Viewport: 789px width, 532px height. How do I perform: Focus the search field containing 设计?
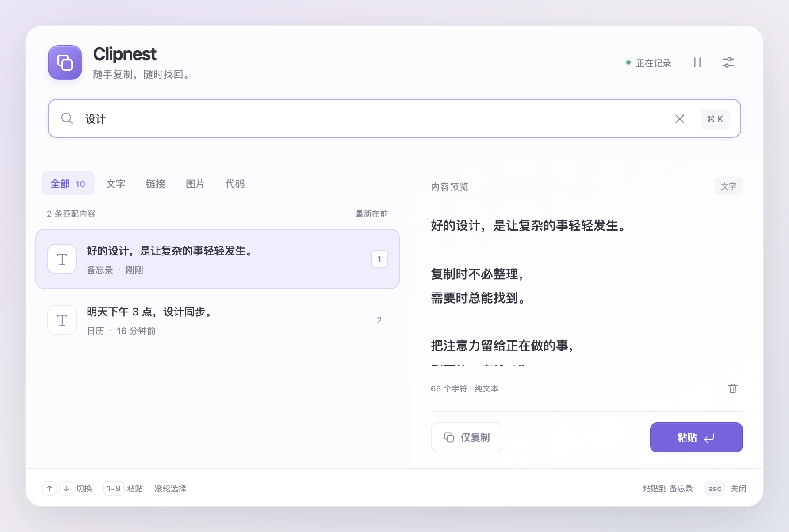(394, 118)
